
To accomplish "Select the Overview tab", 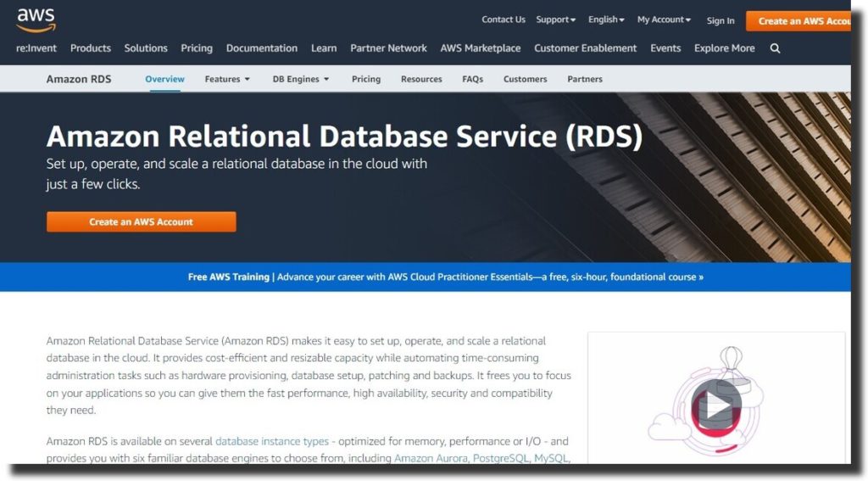I will click(164, 79).
